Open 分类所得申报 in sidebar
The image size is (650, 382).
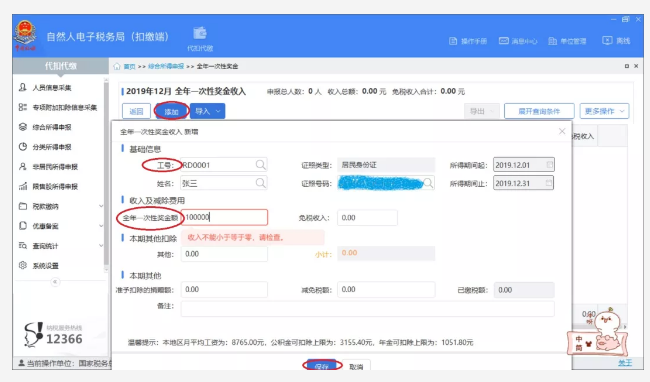coord(46,147)
